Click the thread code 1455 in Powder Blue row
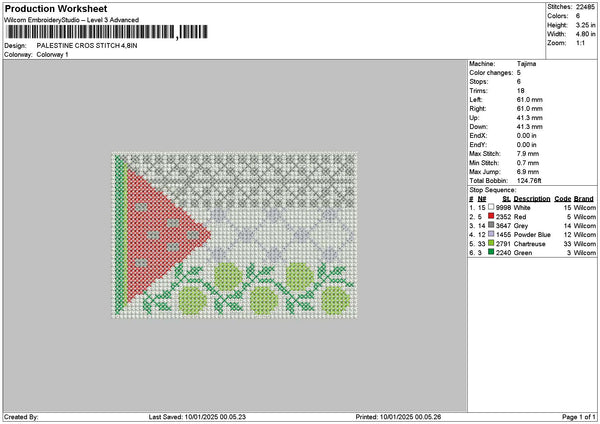 point(503,235)
